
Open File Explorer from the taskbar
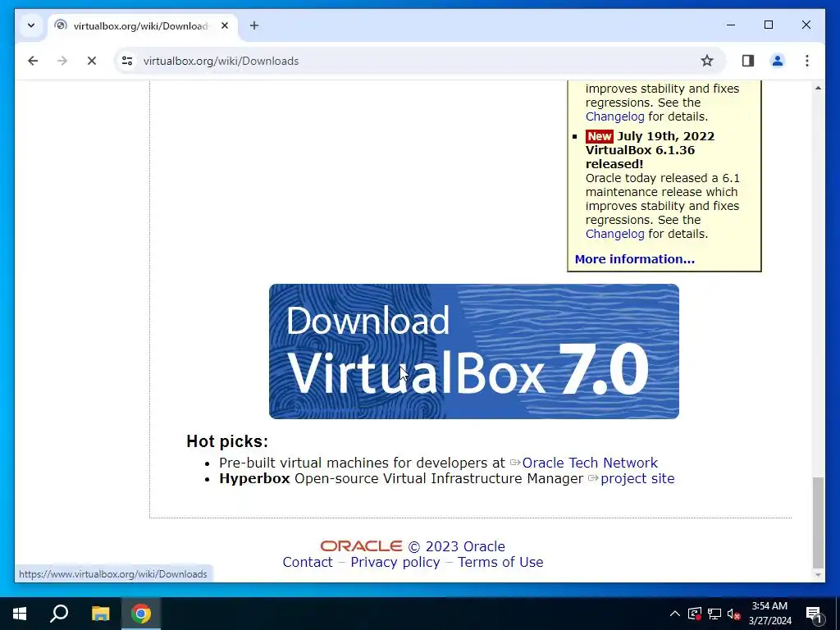point(100,614)
